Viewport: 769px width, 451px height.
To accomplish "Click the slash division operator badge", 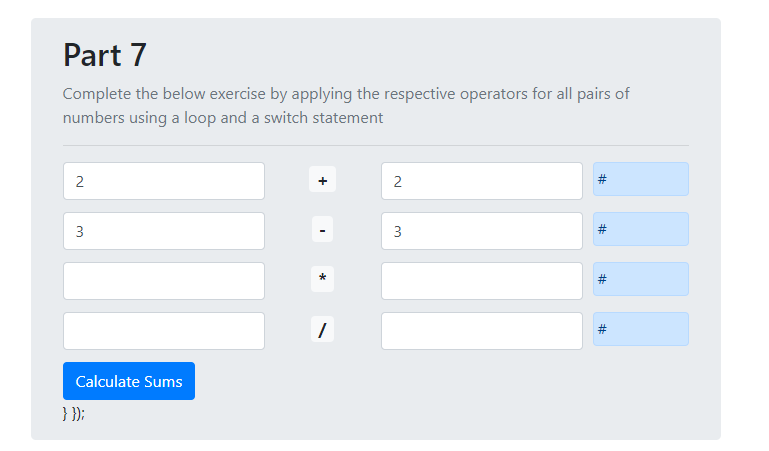I will pyautogui.click(x=322, y=331).
